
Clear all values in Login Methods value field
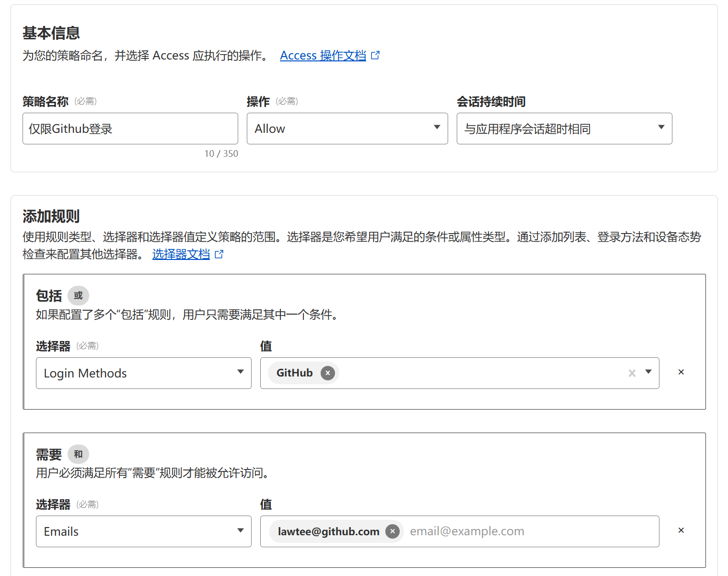point(632,373)
